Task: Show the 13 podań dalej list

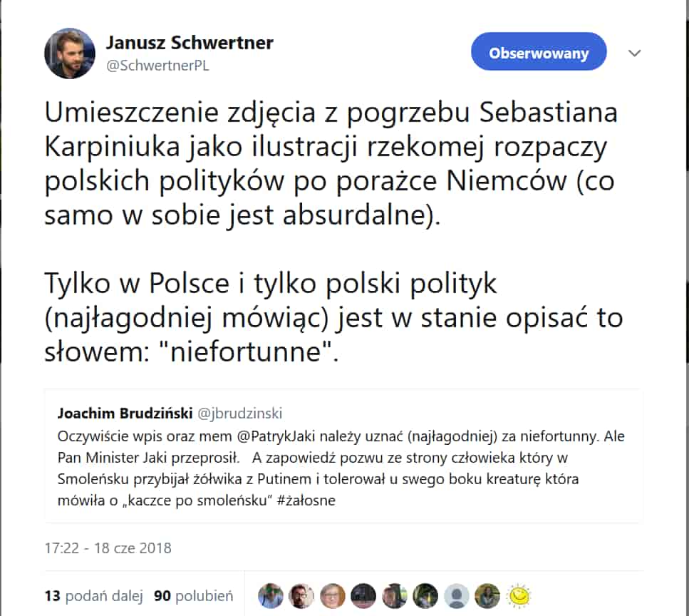Action: tap(94, 596)
